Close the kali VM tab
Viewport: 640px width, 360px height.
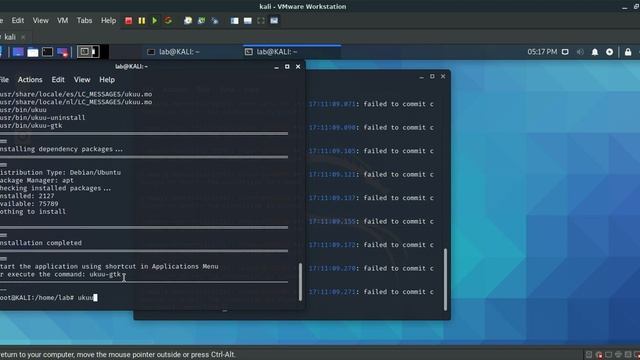tap(23, 37)
